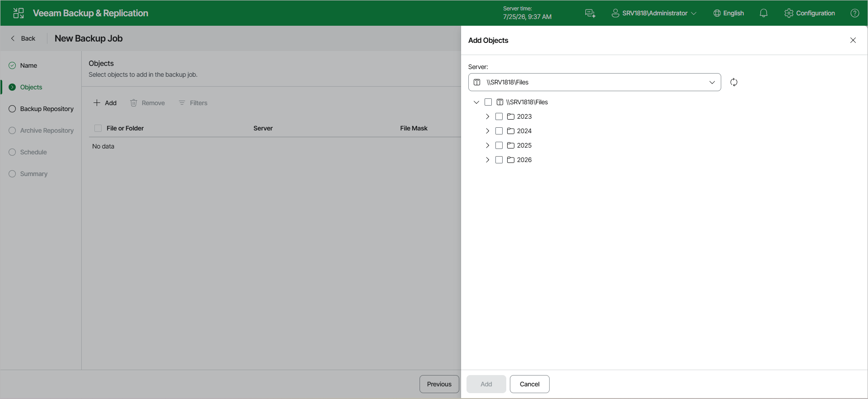
Task: Open the SRV1818\Administrator user menu
Action: coord(654,13)
